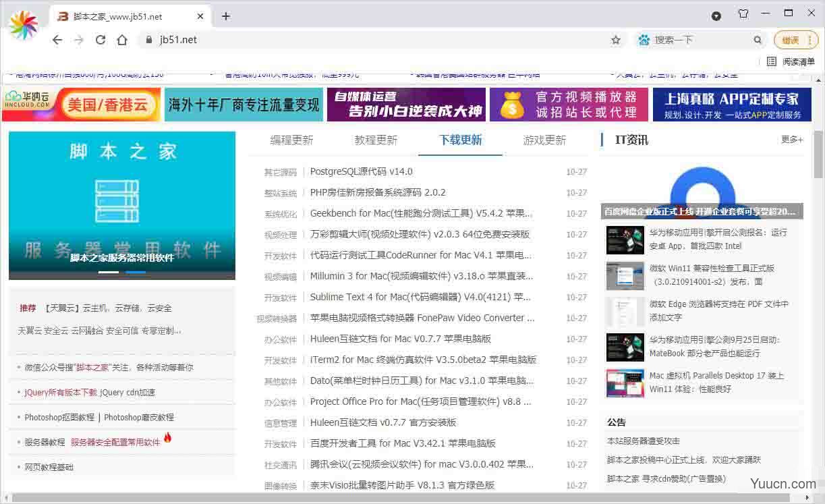The width and height of the screenshot is (825, 504).
Task: Click the Baidu paw search engine icon
Action: click(644, 40)
